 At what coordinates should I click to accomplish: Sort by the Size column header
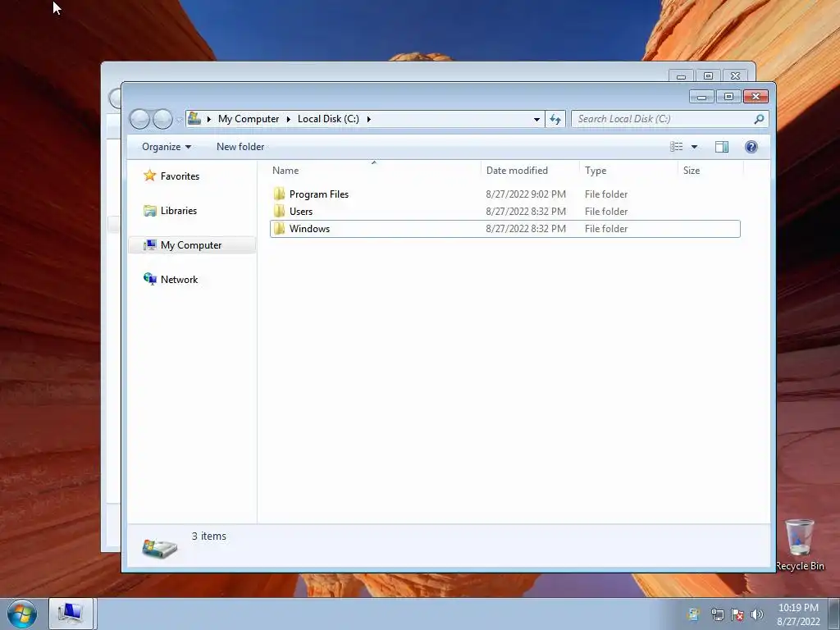pos(711,171)
